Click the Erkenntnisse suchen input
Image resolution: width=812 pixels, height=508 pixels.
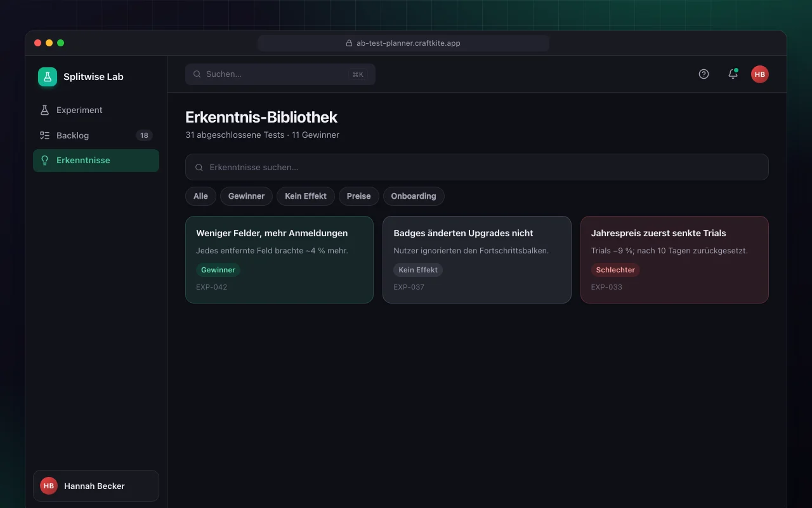(477, 167)
